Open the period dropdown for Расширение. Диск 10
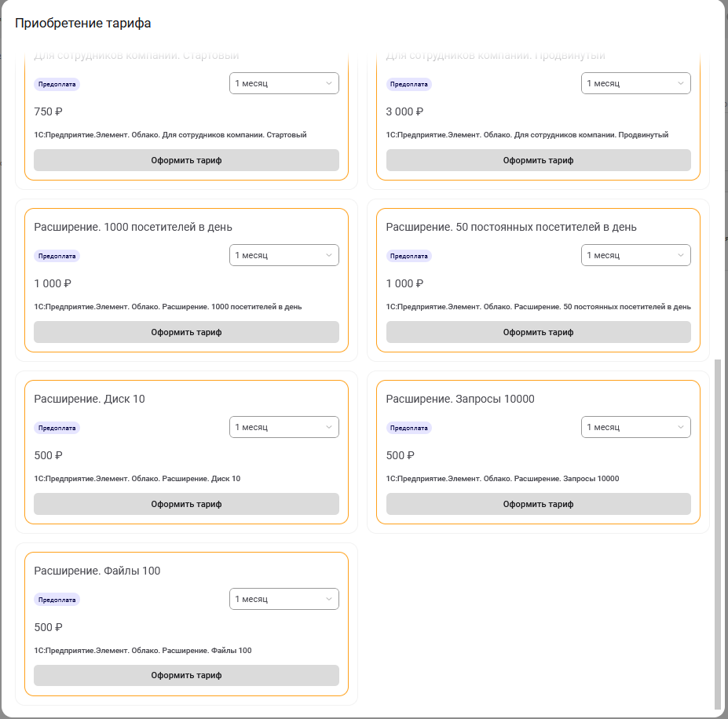 click(284, 427)
